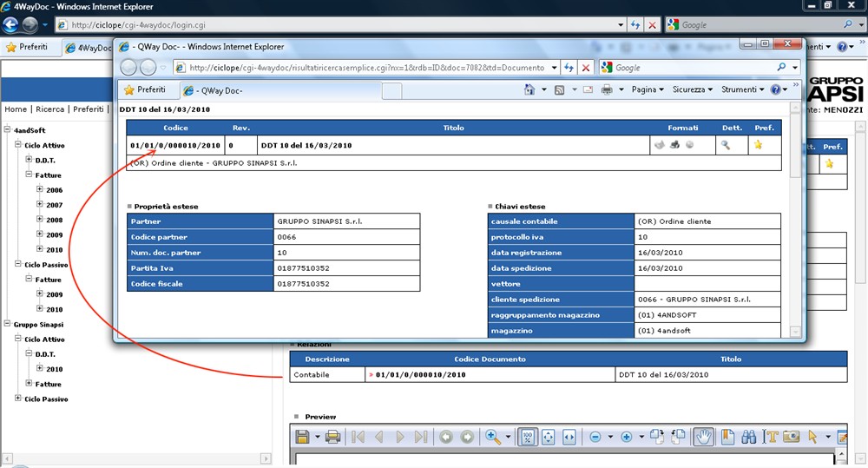The image size is (868, 468).
Task: Open the third, round format icon for DDT 10
Action: coord(690,144)
